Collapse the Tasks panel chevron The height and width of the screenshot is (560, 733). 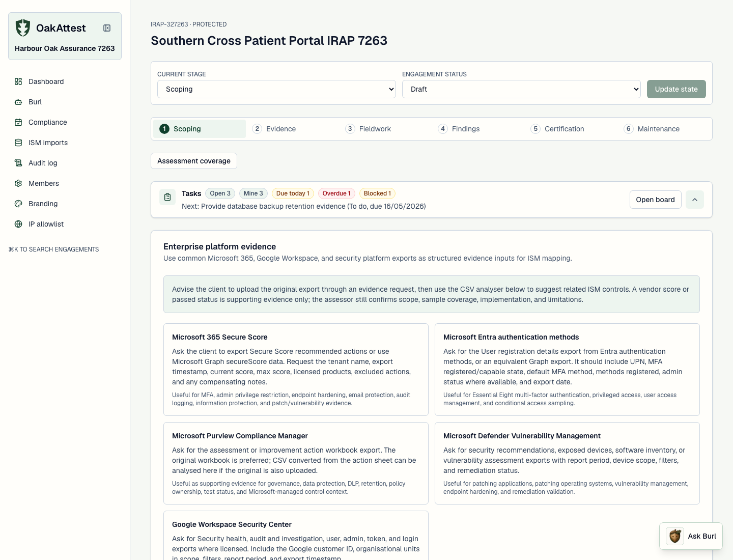(695, 200)
